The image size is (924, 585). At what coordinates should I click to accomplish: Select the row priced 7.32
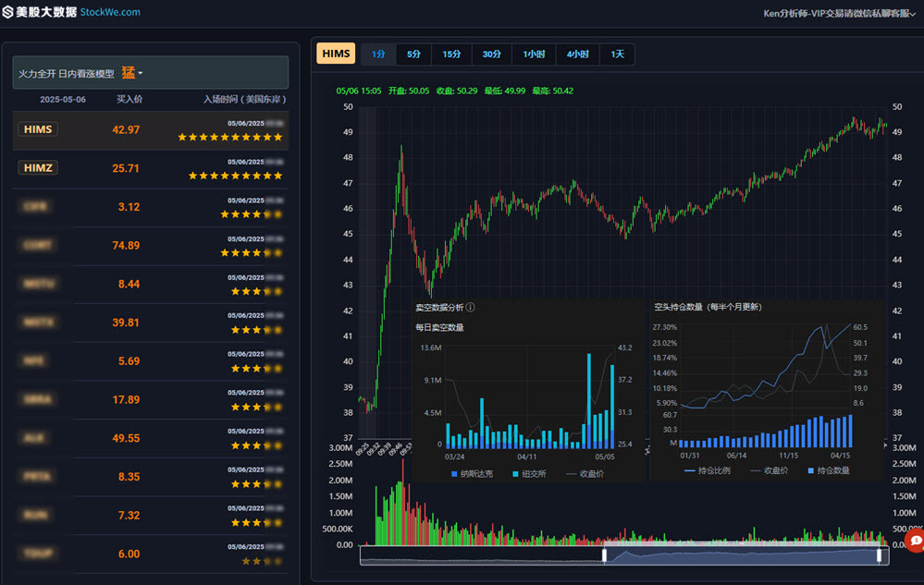coord(150,516)
